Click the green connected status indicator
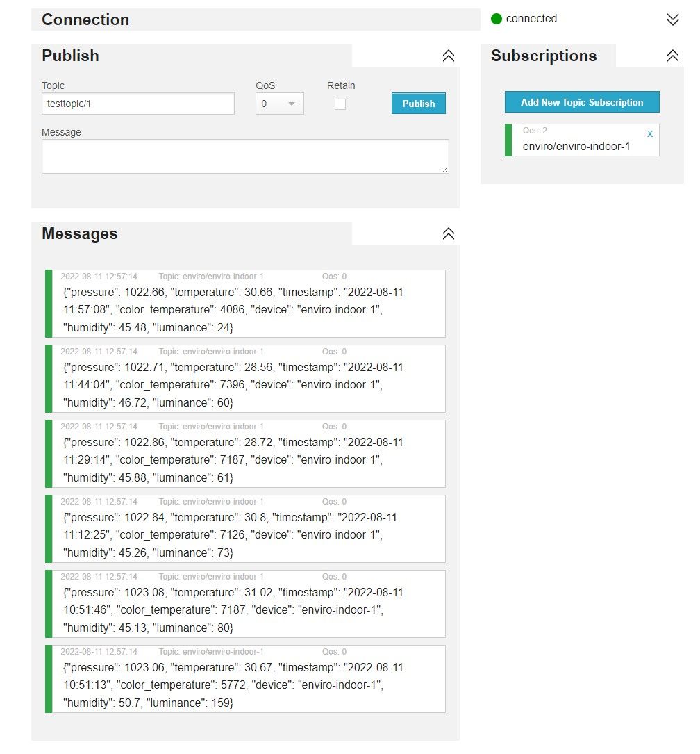The height and width of the screenshot is (754, 700). tap(497, 19)
